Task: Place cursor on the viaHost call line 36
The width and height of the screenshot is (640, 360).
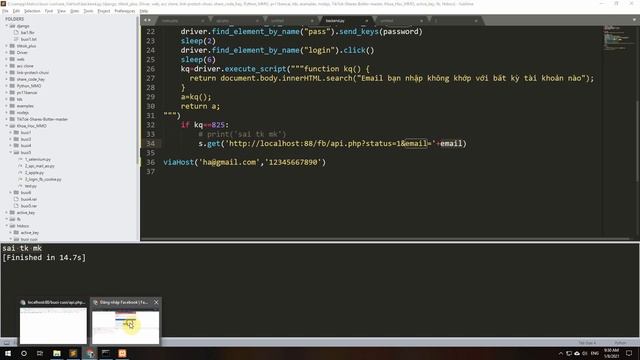Action: (x=244, y=162)
